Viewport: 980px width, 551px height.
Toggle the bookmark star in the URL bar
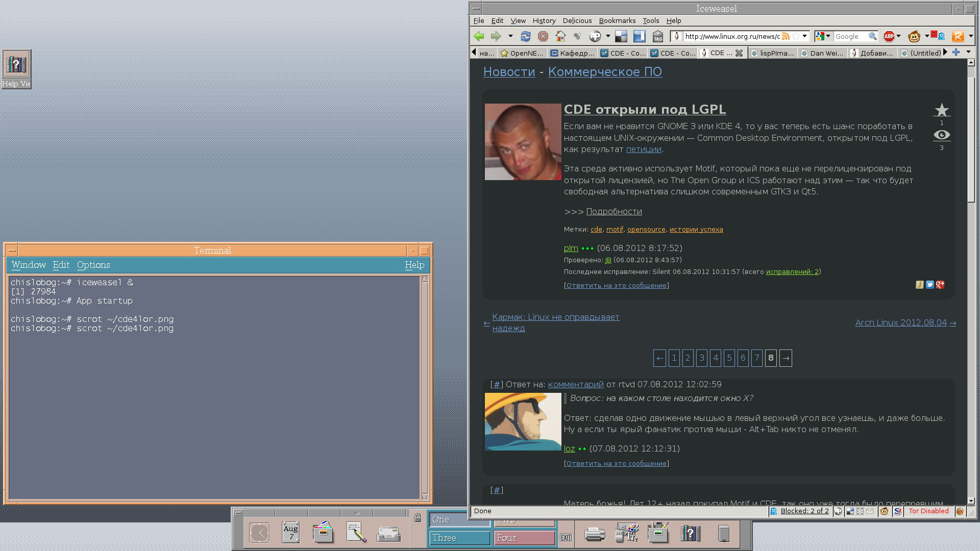coord(796,36)
